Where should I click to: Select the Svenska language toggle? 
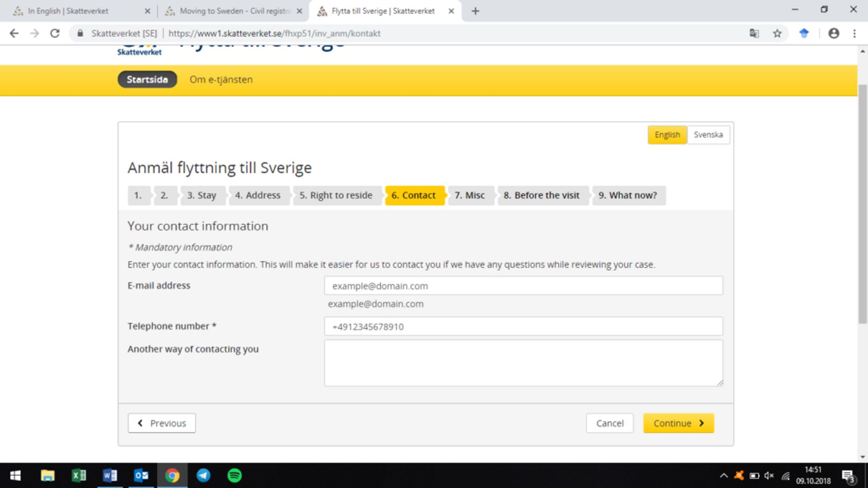708,135
